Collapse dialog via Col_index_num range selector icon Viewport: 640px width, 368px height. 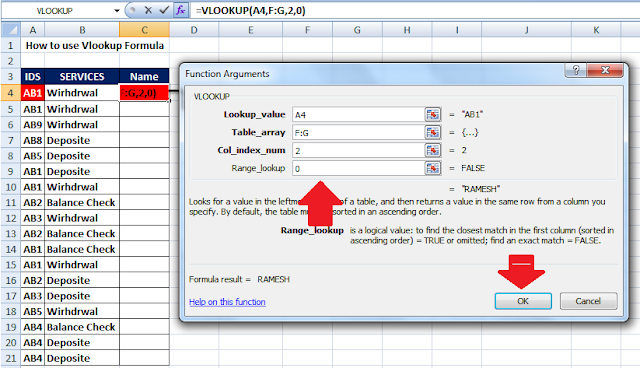click(433, 151)
